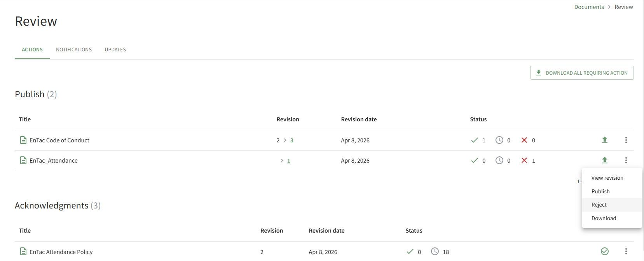
Task: Click publish upload icon for EnTac_Attendance row
Action: (604, 160)
